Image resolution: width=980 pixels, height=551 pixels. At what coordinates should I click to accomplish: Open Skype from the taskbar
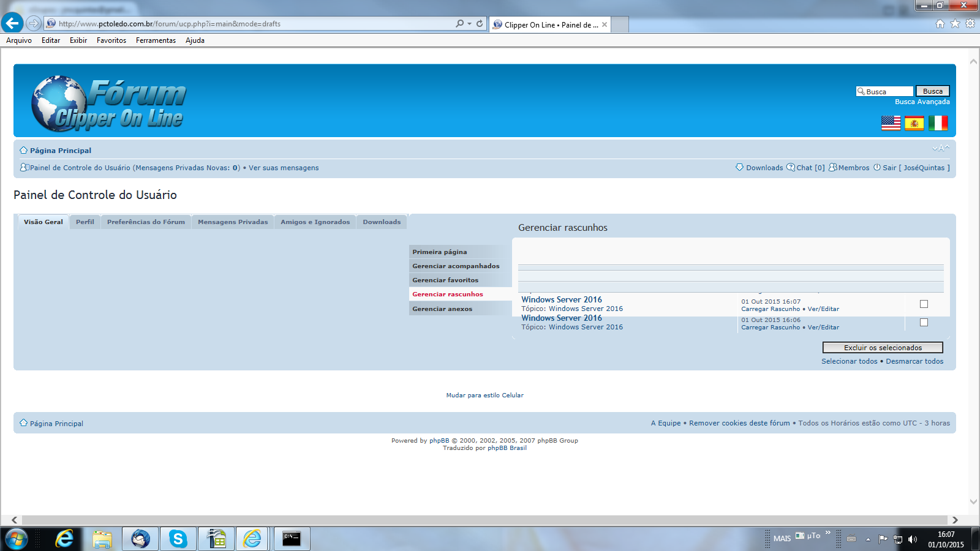tap(178, 539)
